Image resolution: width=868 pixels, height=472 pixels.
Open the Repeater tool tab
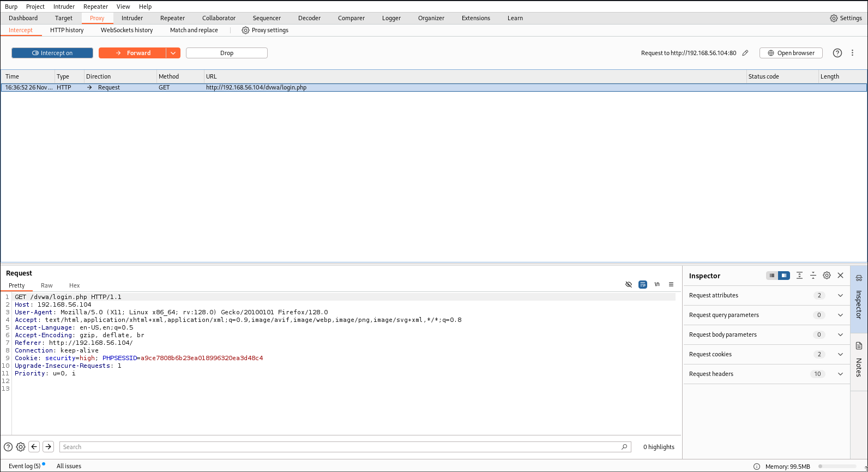[x=172, y=18]
